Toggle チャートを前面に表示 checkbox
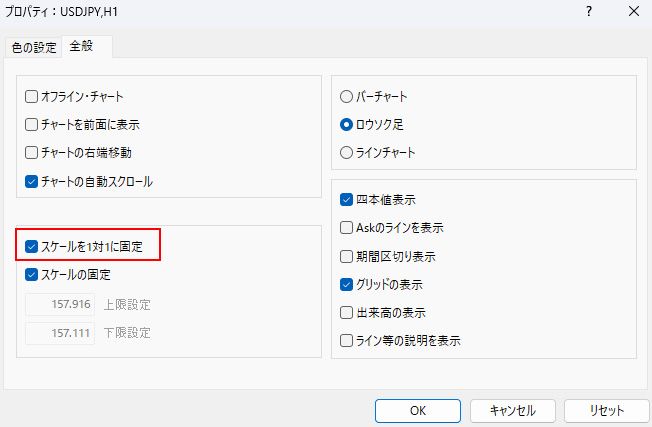Viewport: 652px width, 427px height. tap(32, 125)
